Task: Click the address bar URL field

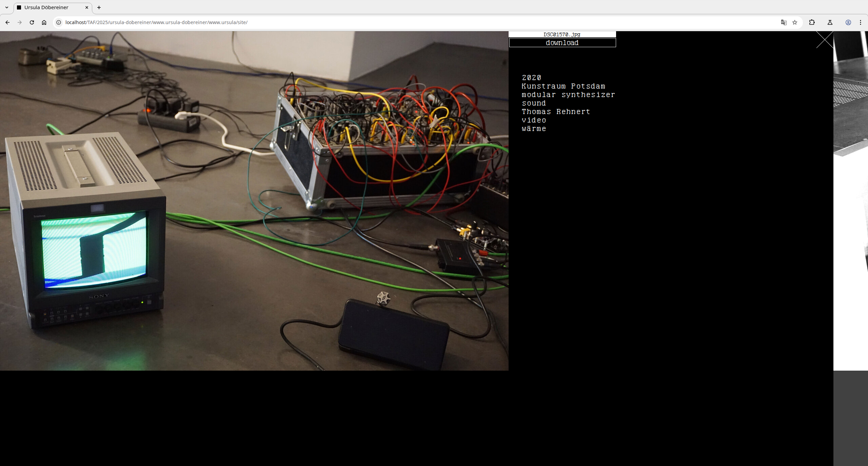Action: 407,22
